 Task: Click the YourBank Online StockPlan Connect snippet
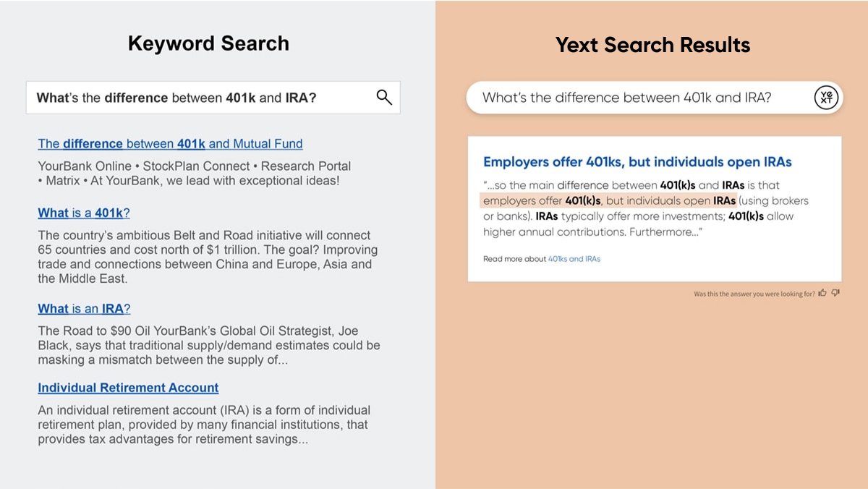tap(195, 174)
